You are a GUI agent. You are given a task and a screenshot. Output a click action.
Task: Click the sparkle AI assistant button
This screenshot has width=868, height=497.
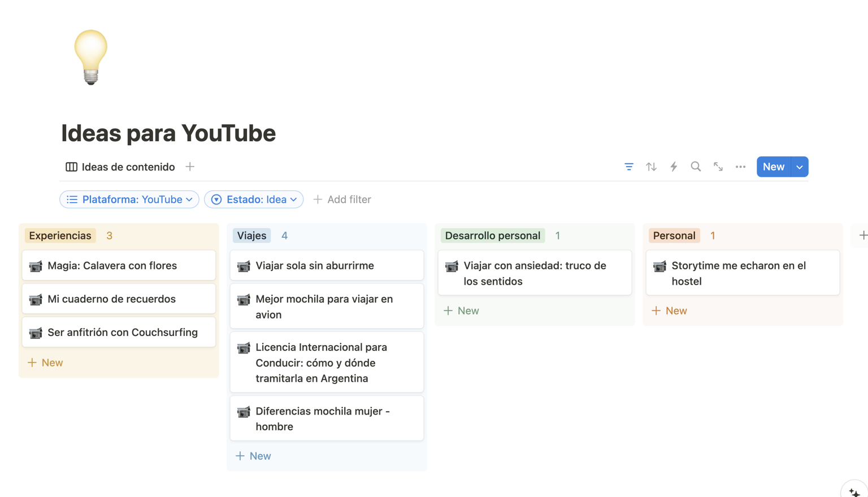click(854, 492)
